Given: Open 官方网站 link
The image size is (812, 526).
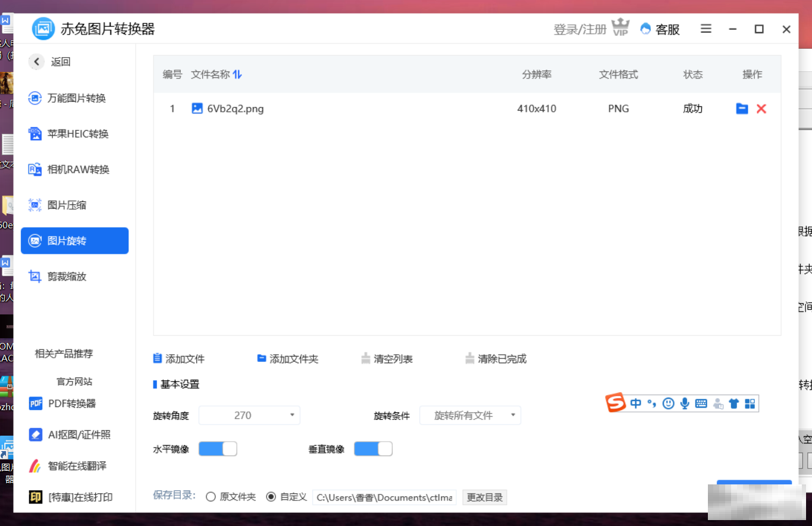Looking at the screenshot, I should click(74, 382).
